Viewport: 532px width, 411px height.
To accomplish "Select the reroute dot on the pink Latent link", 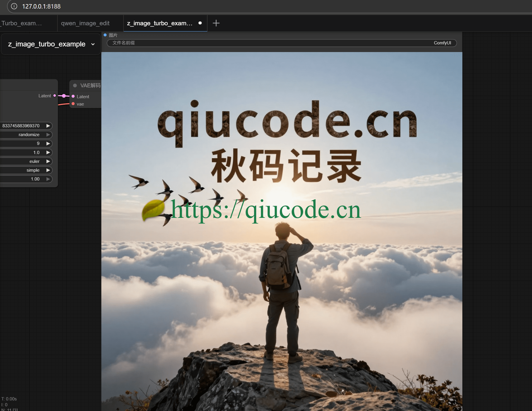I will (64, 96).
